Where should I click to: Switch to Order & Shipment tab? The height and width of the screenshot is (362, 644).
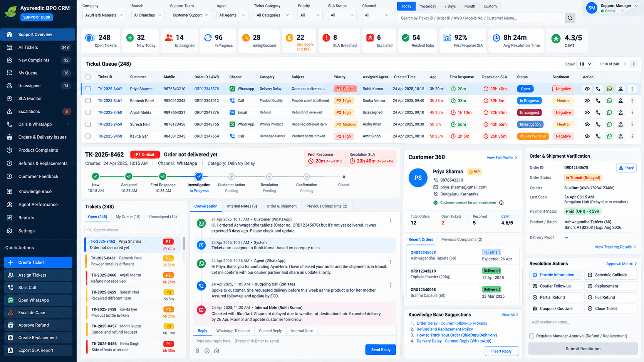pos(282,206)
